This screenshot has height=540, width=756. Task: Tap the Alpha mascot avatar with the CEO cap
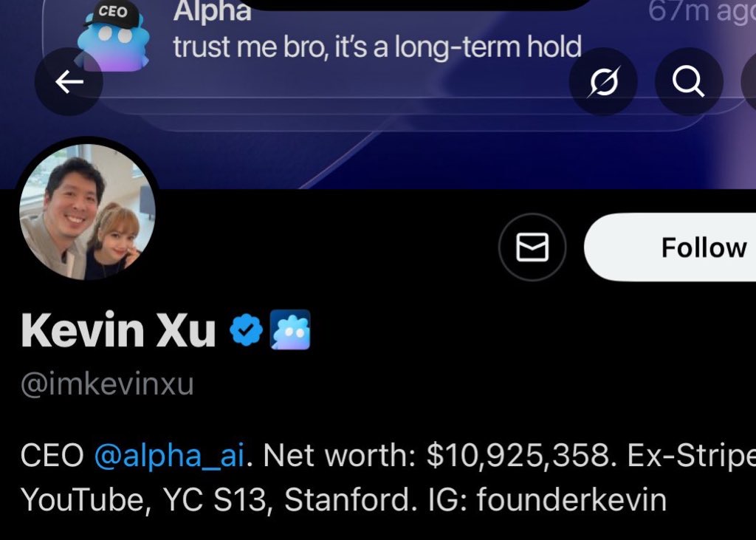click(114, 36)
